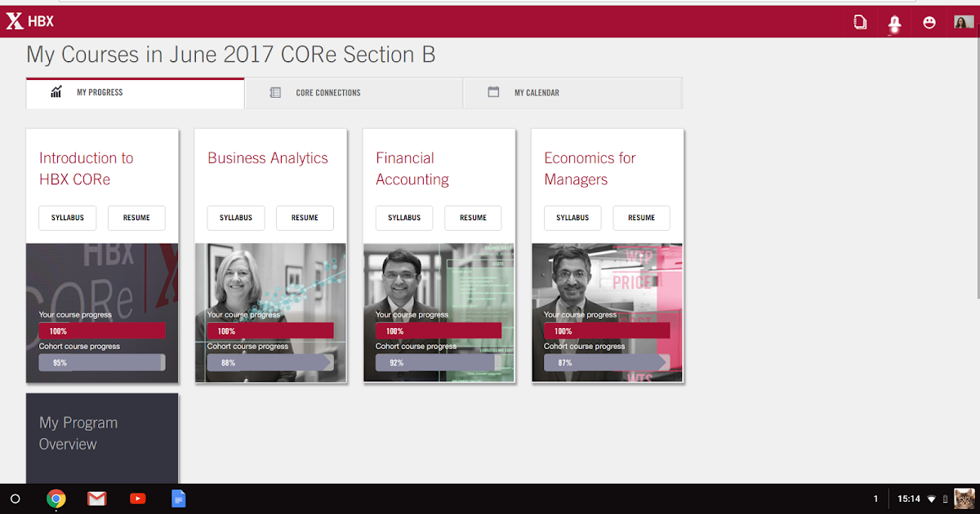This screenshot has height=514, width=980.
Task: Switch to the My Calendar tab
Action: point(572,93)
